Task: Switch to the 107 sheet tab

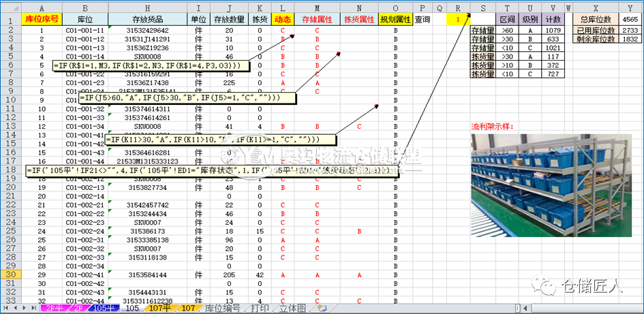Action: [187, 308]
